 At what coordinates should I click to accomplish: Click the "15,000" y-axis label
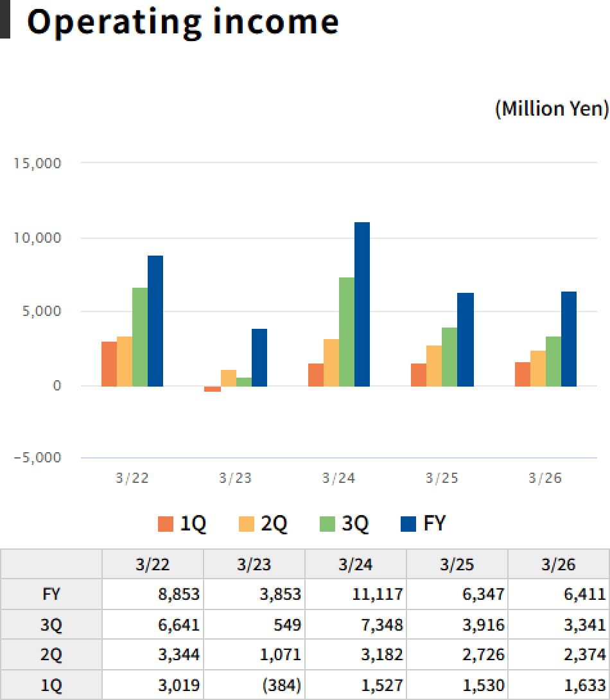pyautogui.click(x=37, y=163)
